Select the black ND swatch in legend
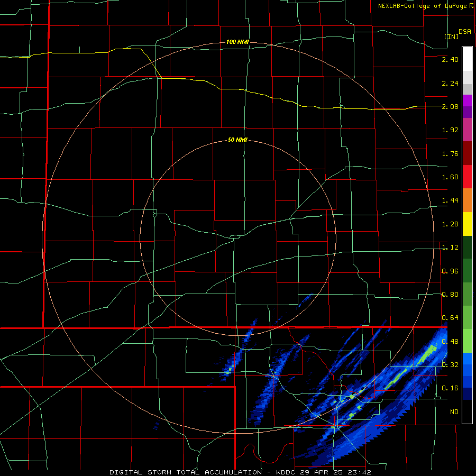 point(467,411)
